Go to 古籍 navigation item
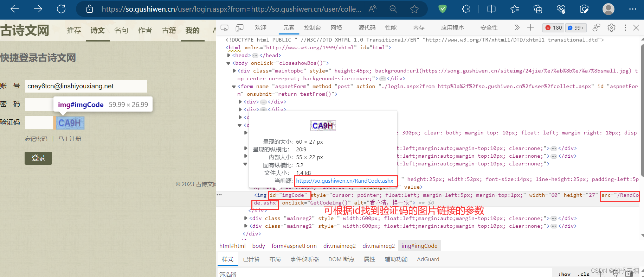The height and width of the screenshot is (277, 644). 169,31
